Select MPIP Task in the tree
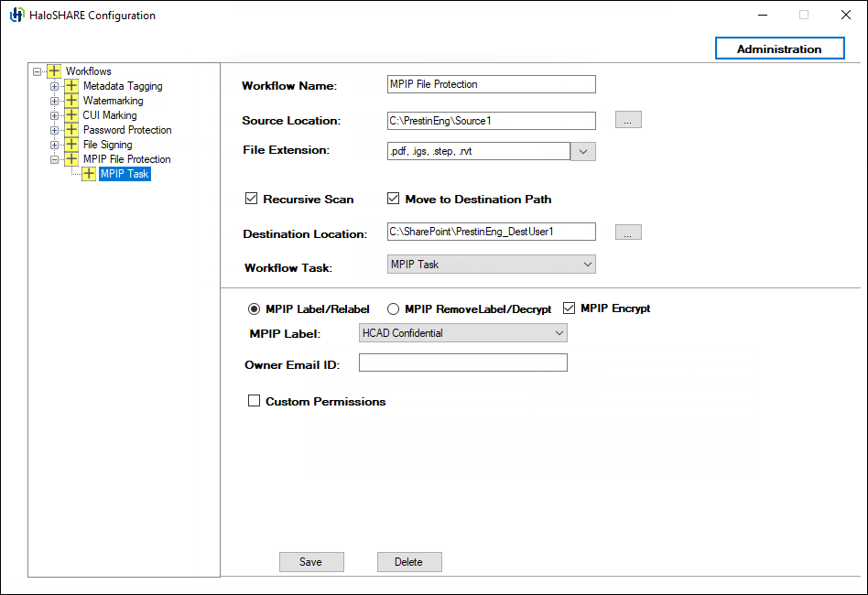The image size is (868, 595). pyautogui.click(x=125, y=173)
